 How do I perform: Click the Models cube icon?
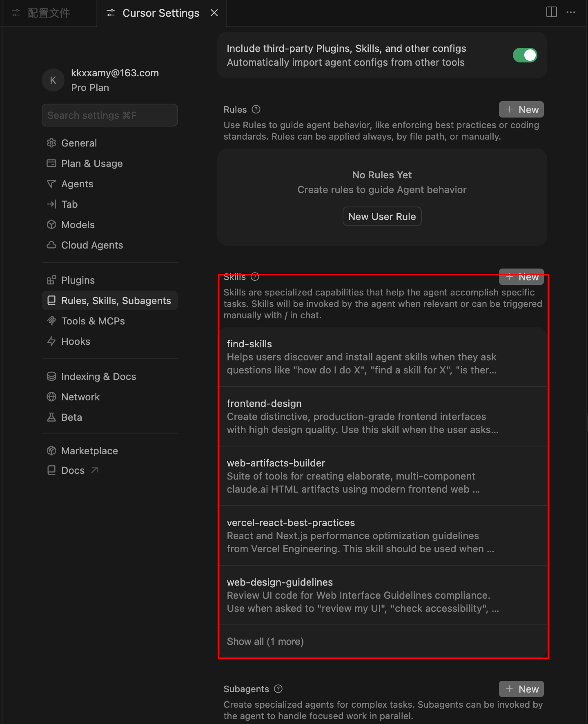point(51,225)
